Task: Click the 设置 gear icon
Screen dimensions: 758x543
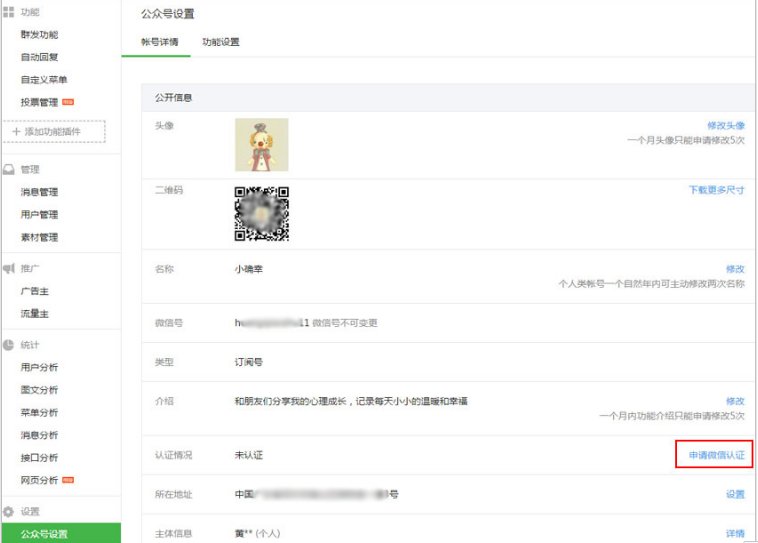Action: (x=9, y=512)
